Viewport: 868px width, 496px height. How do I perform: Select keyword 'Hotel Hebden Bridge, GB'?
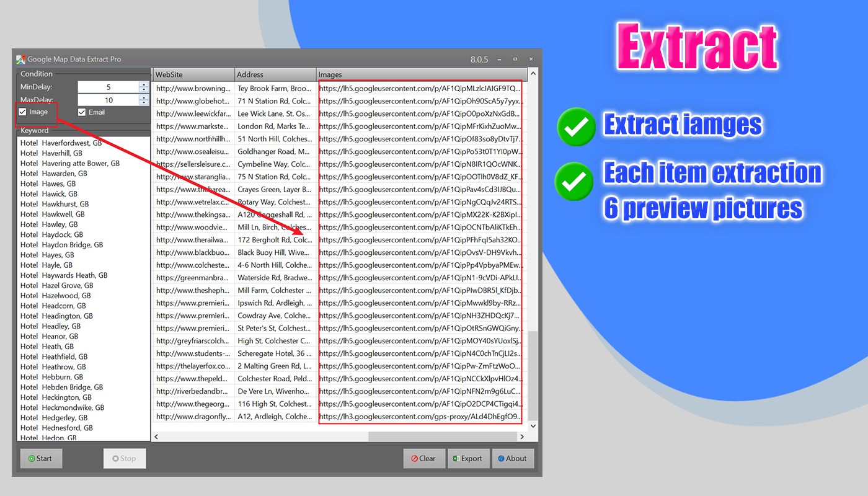click(62, 387)
